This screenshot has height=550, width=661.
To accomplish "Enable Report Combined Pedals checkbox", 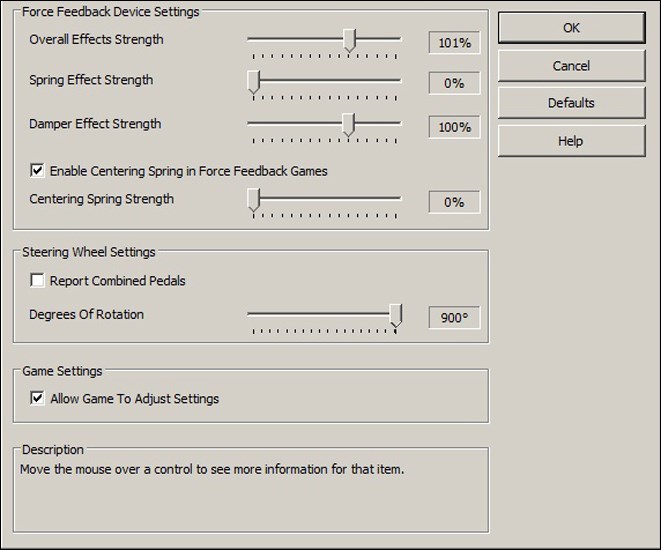I will [37, 281].
